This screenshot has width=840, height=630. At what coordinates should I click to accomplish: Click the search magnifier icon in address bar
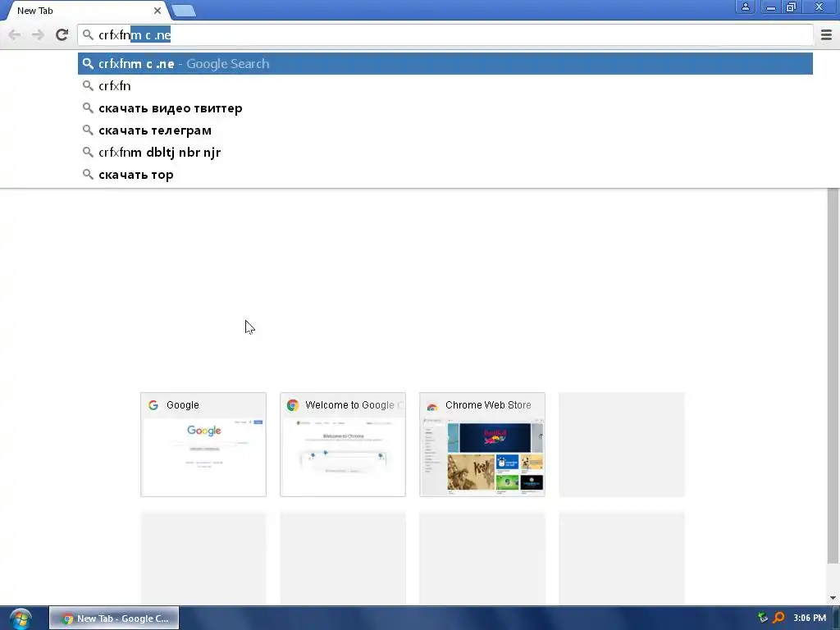click(87, 34)
